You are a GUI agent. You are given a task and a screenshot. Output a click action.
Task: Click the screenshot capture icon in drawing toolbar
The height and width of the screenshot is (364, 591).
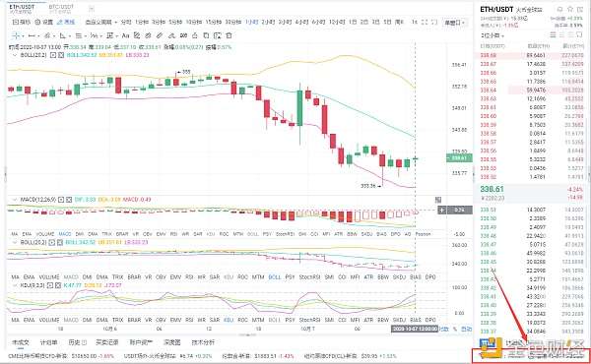218,35
